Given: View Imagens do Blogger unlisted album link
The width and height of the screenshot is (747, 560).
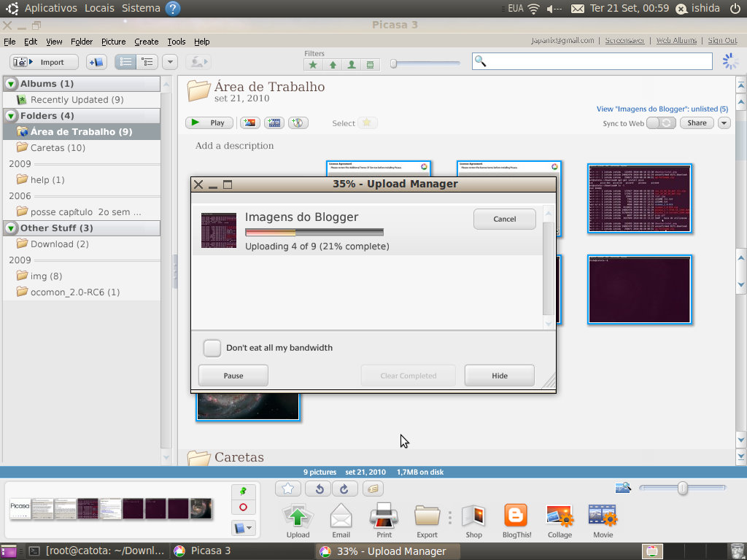Looking at the screenshot, I should (x=662, y=109).
